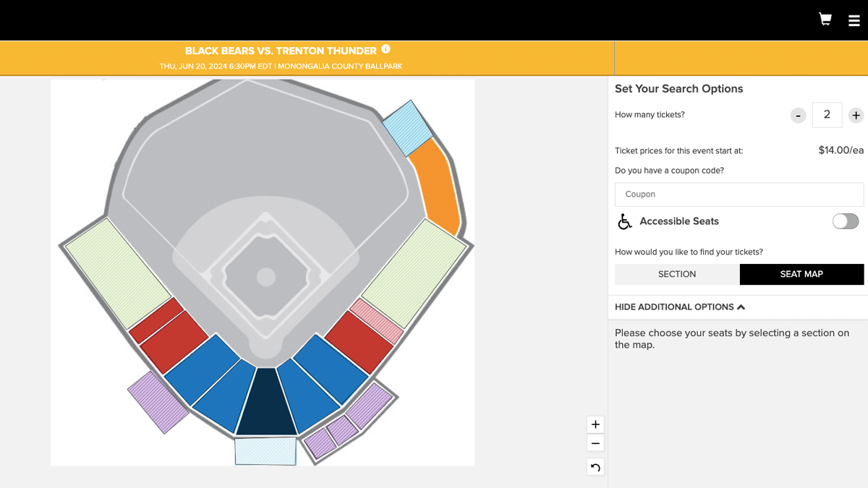Click the Black Bears vs. Trenton Thunder title
The image size is (868, 488).
(281, 51)
